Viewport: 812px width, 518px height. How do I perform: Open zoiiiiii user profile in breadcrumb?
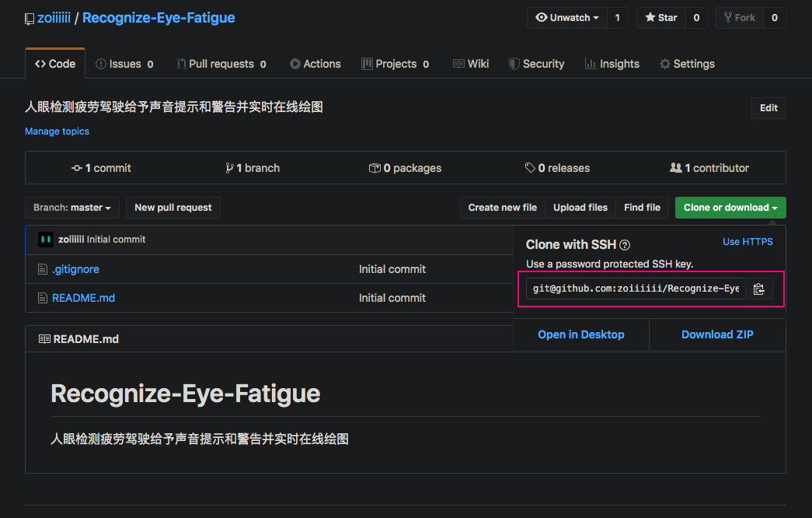pos(54,18)
